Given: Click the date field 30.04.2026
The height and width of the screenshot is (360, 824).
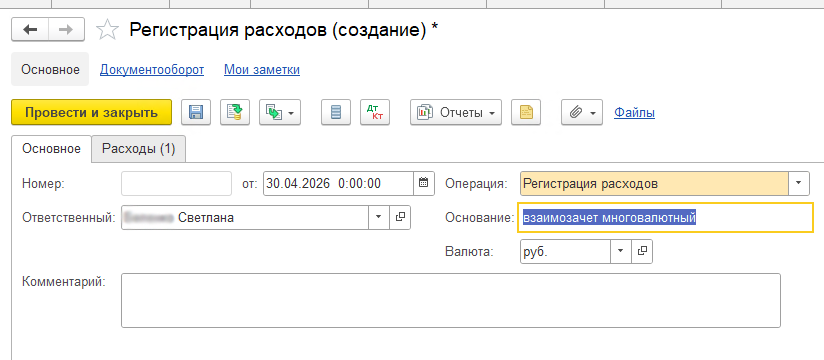Looking at the screenshot, I should click(338, 183).
